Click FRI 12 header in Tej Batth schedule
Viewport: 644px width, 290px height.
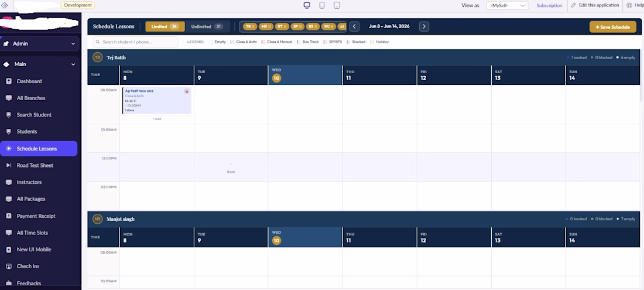coord(454,75)
